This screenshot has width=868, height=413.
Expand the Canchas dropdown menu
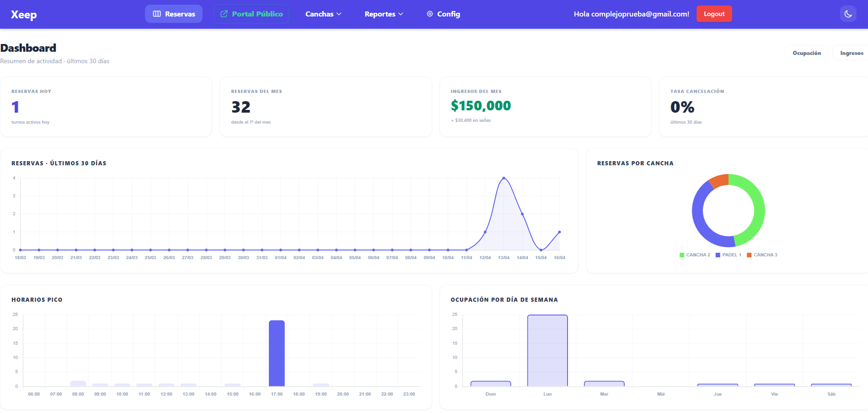tap(323, 14)
